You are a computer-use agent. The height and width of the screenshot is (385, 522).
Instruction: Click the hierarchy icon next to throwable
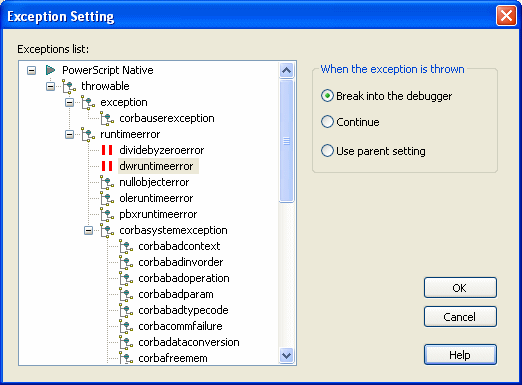coord(69,86)
